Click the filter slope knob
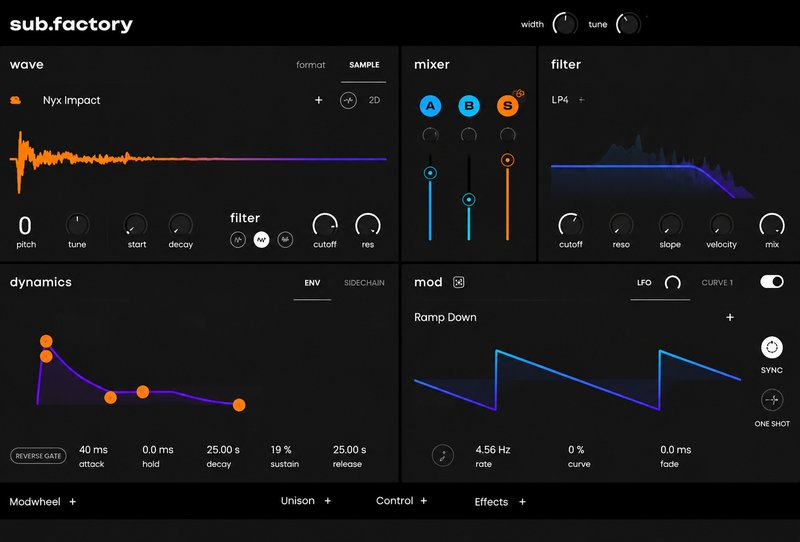 coord(670,225)
